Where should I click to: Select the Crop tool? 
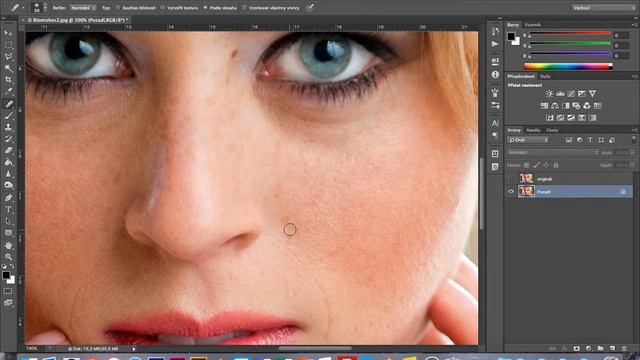point(8,80)
